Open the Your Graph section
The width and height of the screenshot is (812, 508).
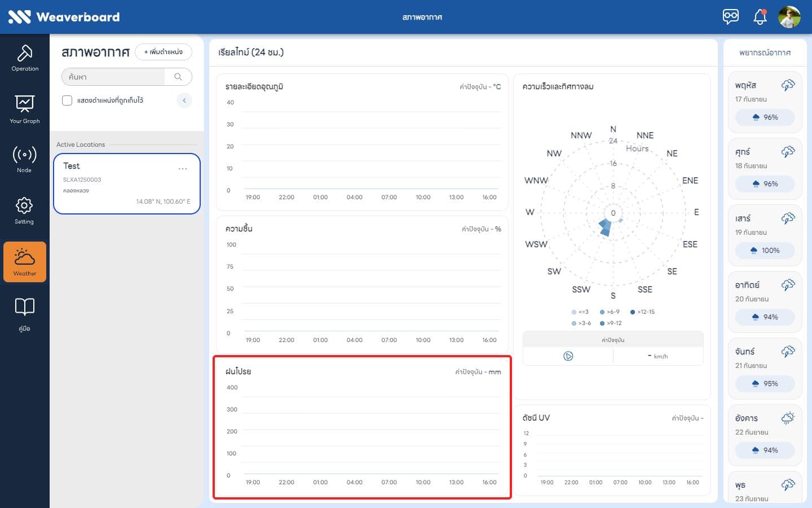point(25,110)
